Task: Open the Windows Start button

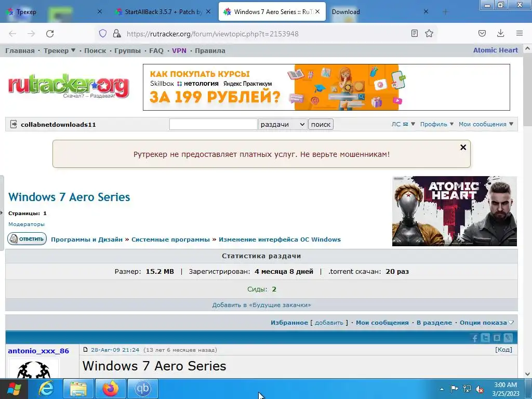Action: pos(14,389)
